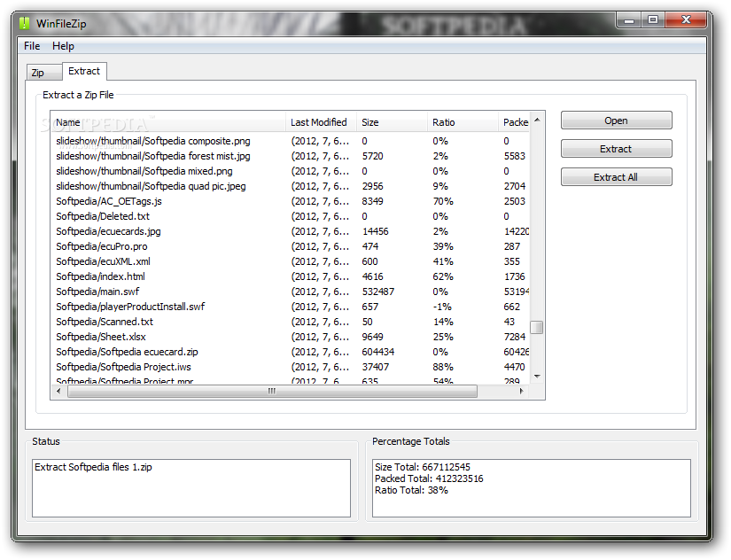Screen dimensions: 731x560
Task: Click the vertical scrollbar thumb
Action: [x=537, y=327]
